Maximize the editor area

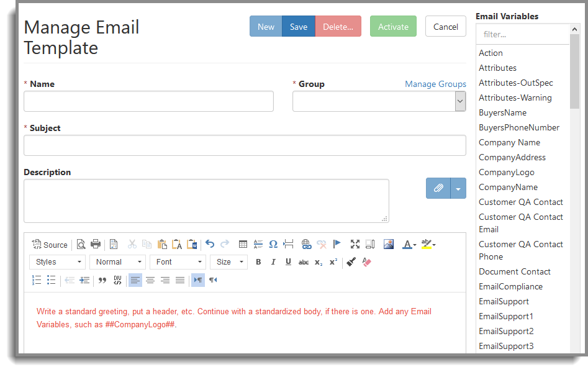pos(355,245)
